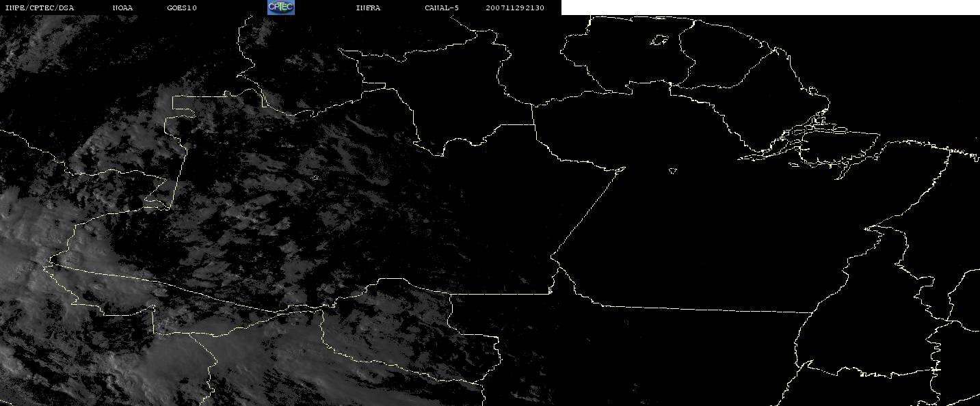980x406 pixels.
Task: Click the long straight diagonal border line
Action: (x=587, y=213)
